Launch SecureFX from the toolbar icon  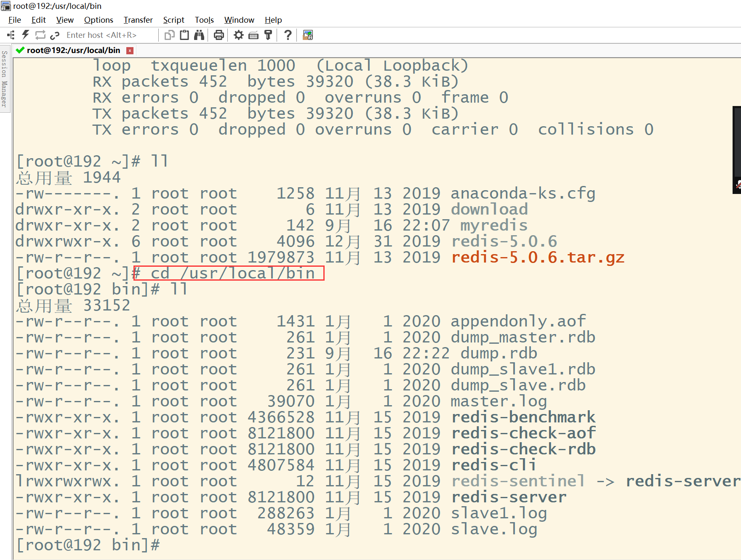point(308,35)
